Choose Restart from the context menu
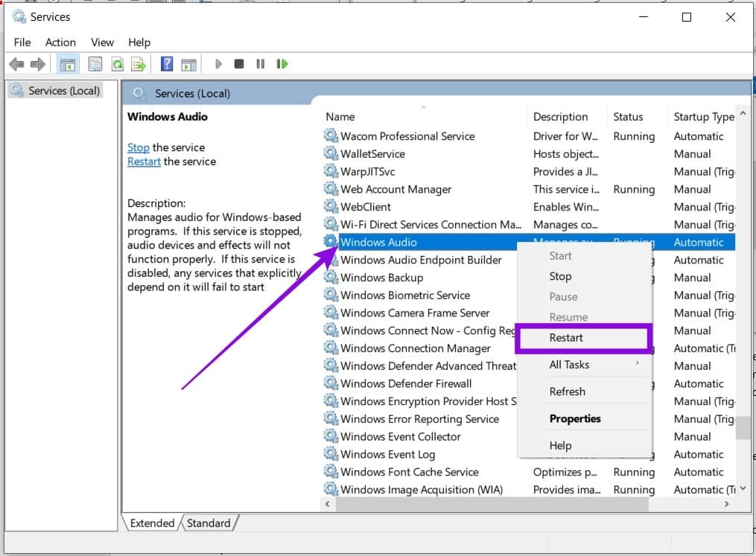This screenshot has width=756, height=556. [x=566, y=337]
